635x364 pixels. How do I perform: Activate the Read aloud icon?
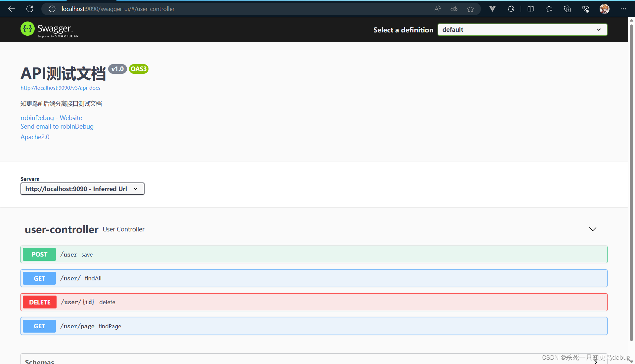(x=437, y=9)
